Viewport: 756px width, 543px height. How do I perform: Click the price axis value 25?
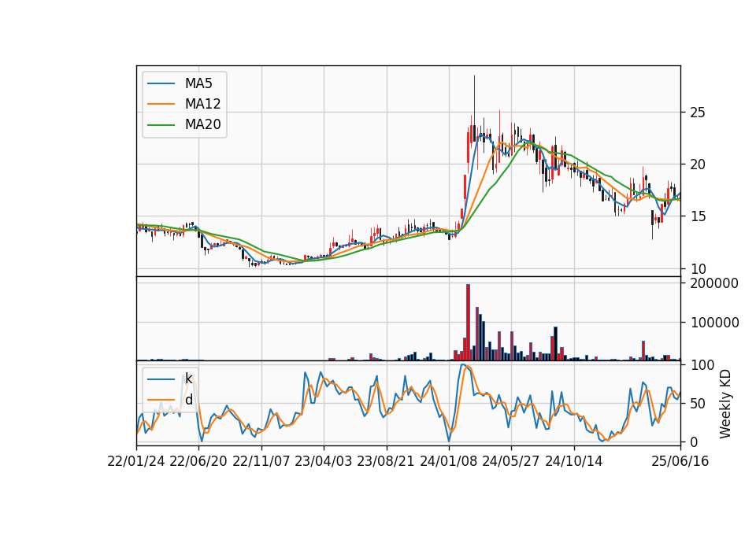(698, 113)
